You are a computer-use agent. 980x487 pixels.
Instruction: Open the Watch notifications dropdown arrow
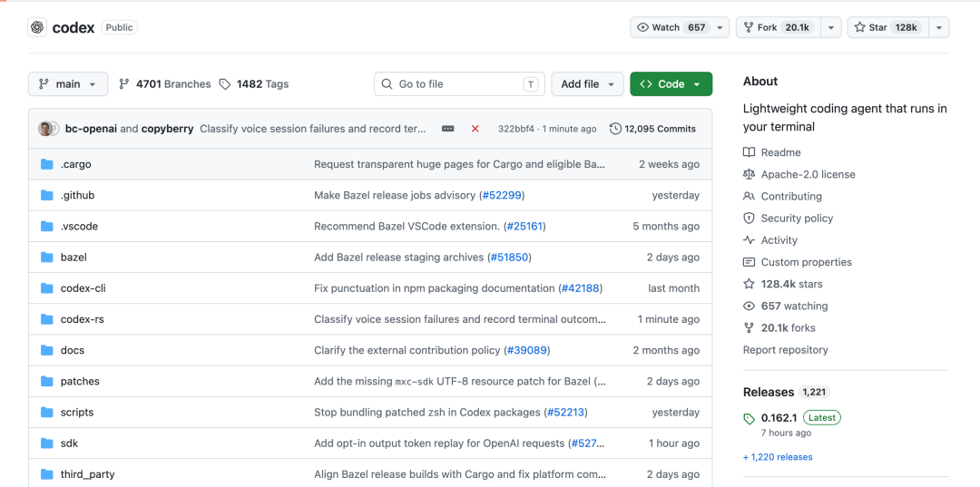pos(720,27)
